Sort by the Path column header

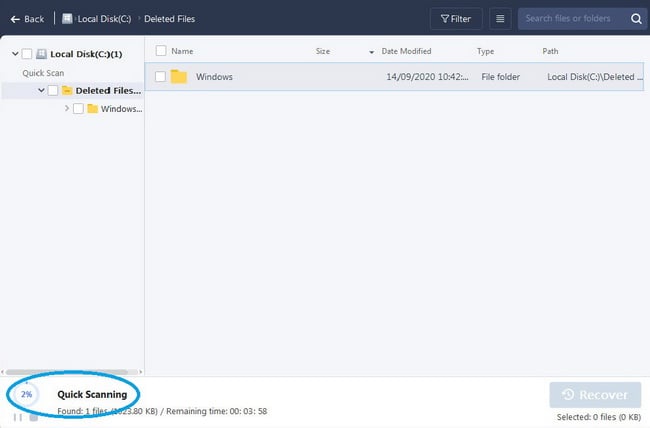550,51
